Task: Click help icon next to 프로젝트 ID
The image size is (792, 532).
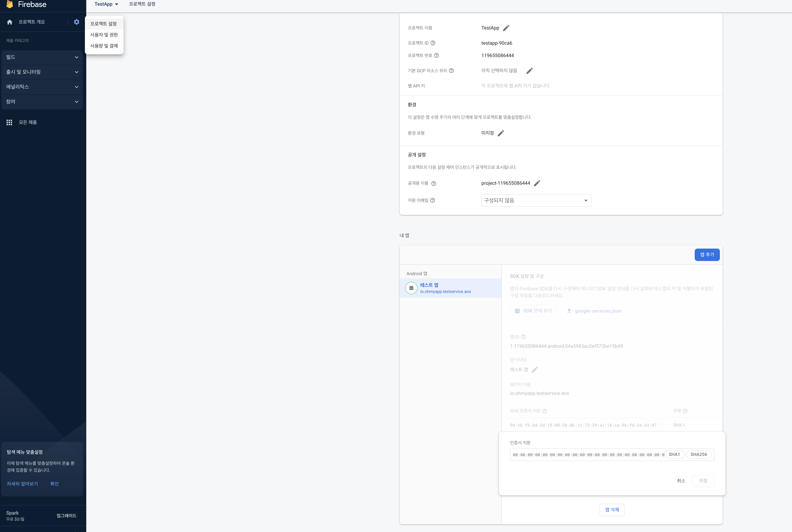Action: [x=433, y=43]
